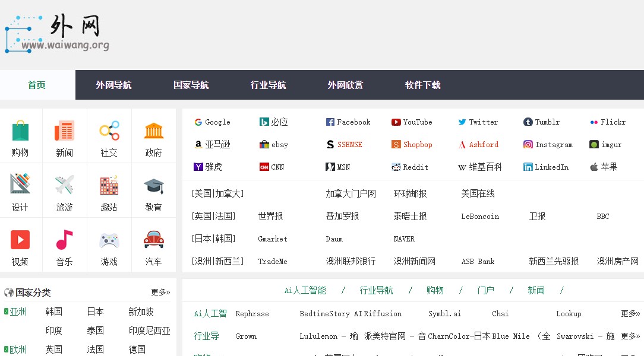Open the 新闻 newspaper category icon

64,131
